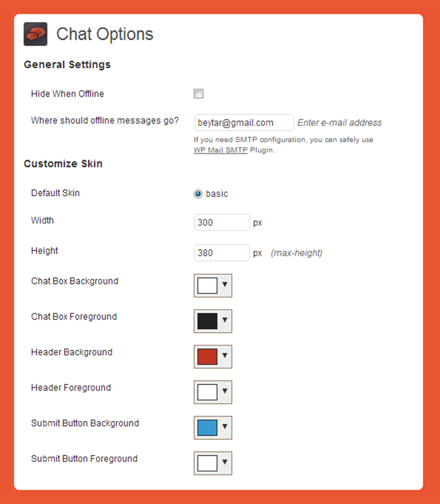The width and height of the screenshot is (440, 504).
Task: Open Submit Button Foreground color dropdown arrow
Action: click(225, 462)
